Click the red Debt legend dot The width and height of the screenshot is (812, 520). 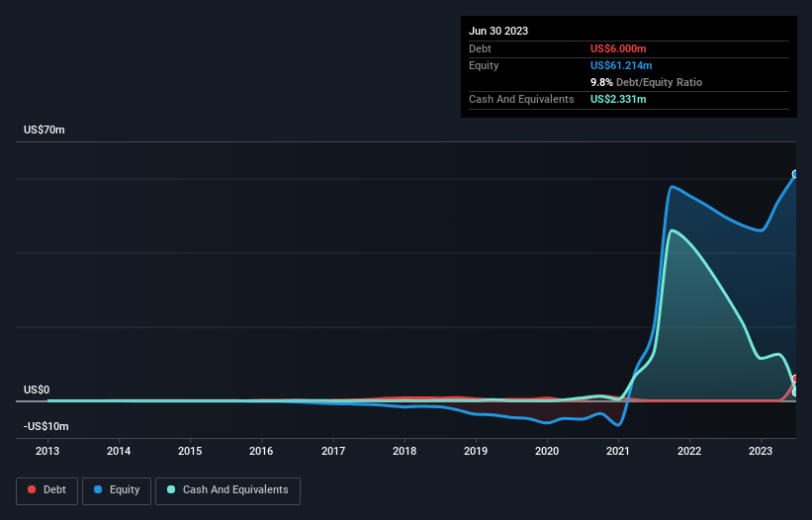point(32,489)
